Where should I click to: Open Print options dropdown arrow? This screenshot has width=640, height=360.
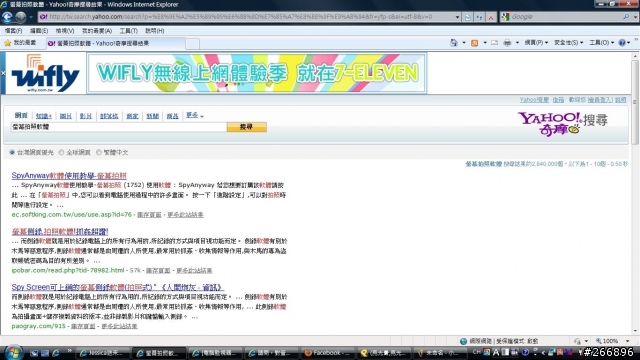517,42
